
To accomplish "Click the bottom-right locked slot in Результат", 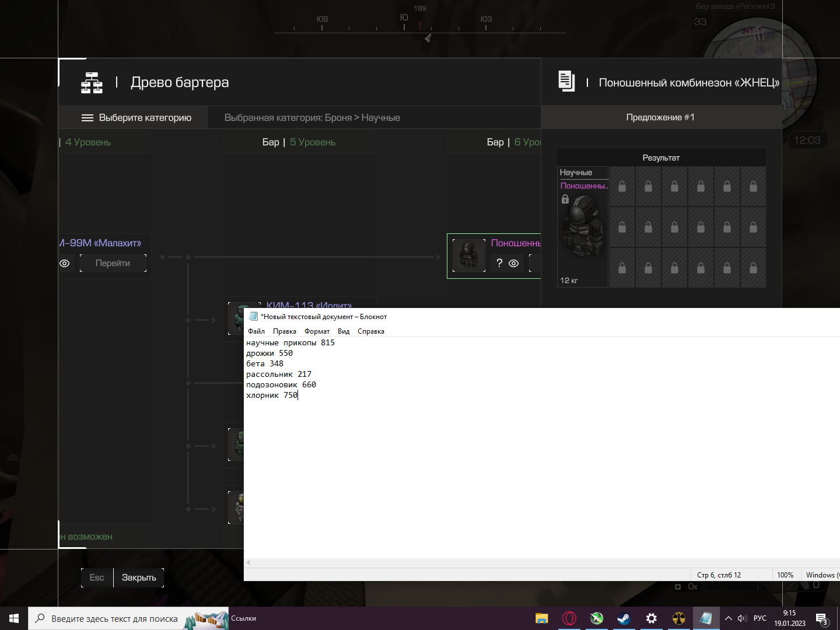I will point(753,268).
